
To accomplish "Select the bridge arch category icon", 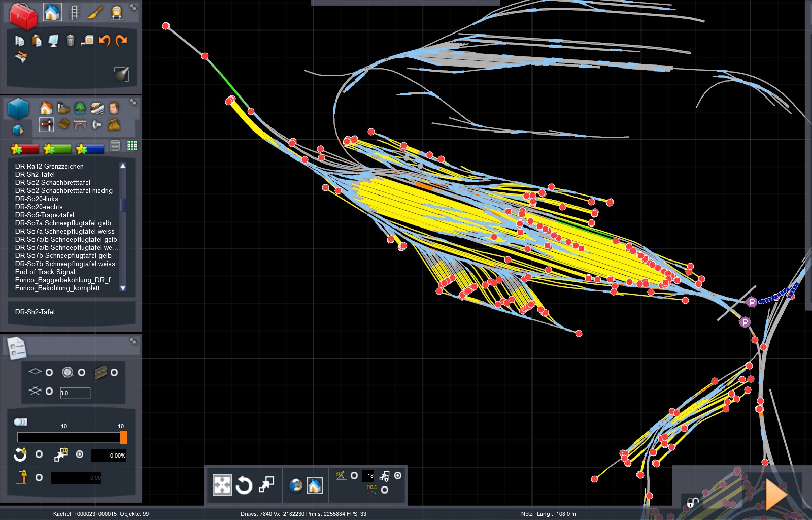I will 80,124.
